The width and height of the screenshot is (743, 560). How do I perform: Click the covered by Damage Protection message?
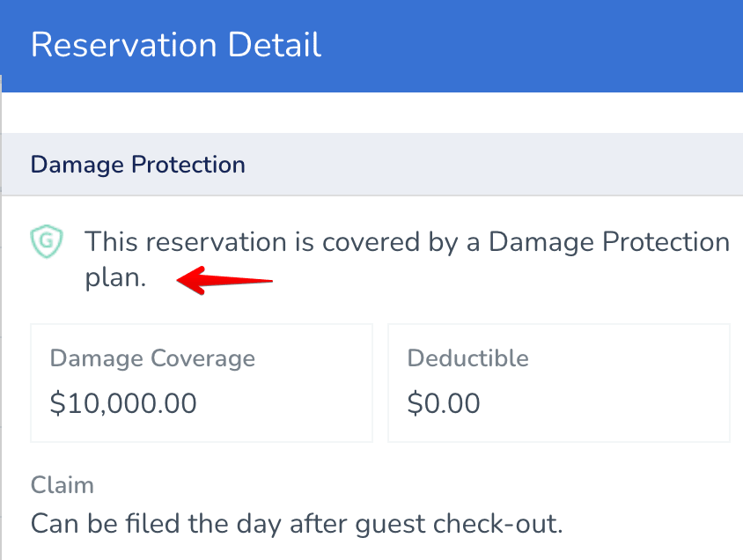click(x=407, y=259)
